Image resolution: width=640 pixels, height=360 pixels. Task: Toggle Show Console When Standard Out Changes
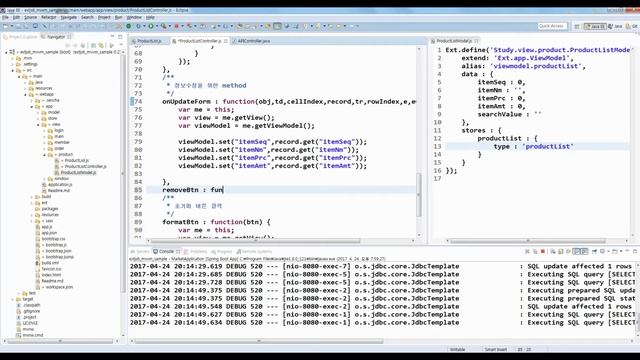[x=576, y=251]
